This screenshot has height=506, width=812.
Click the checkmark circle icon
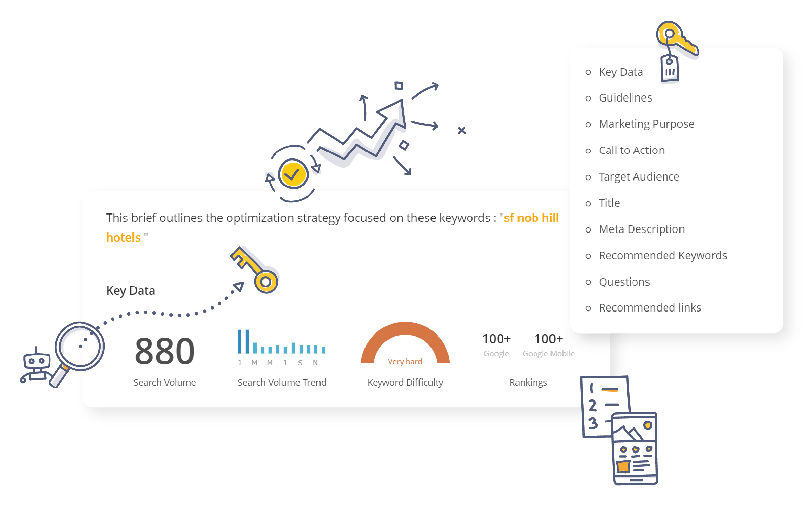pos(293,180)
